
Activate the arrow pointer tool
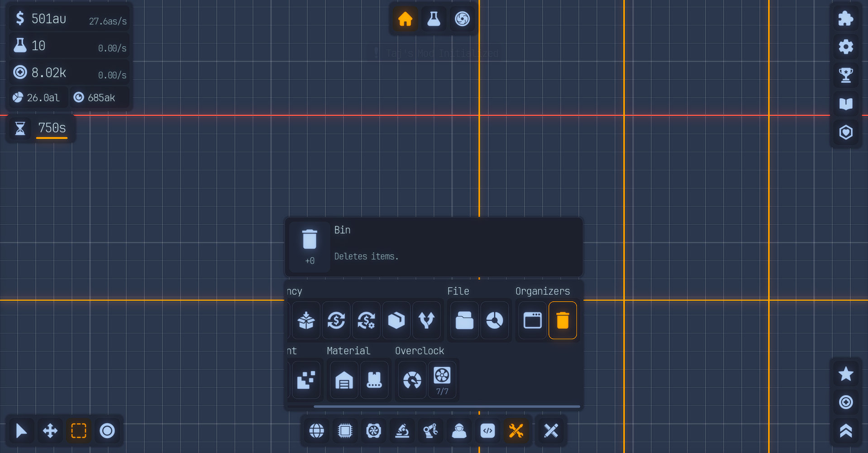[21, 430]
